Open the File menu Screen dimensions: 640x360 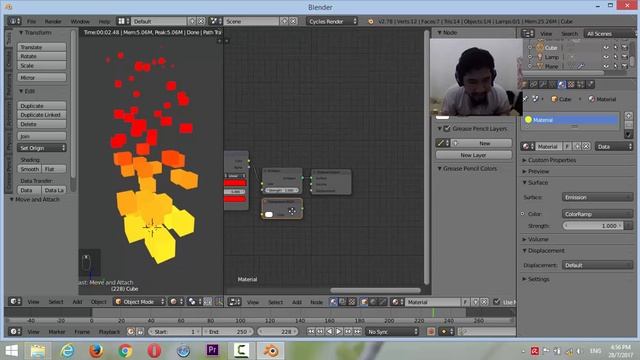click(x=31, y=21)
